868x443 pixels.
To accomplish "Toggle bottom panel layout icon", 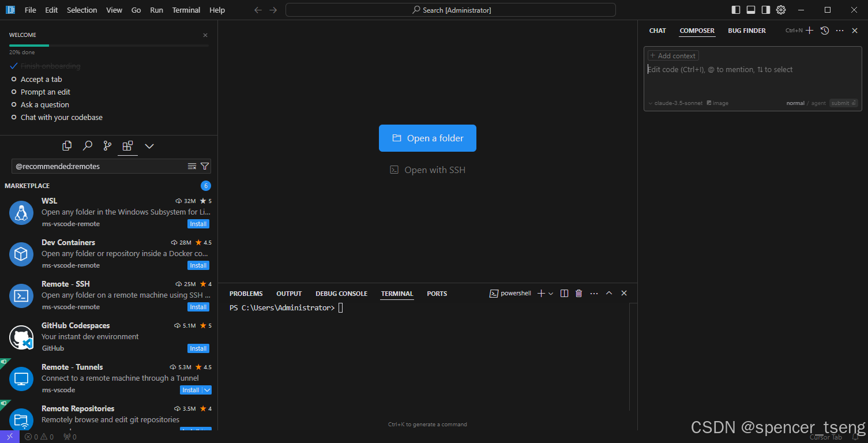I will point(751,10).
